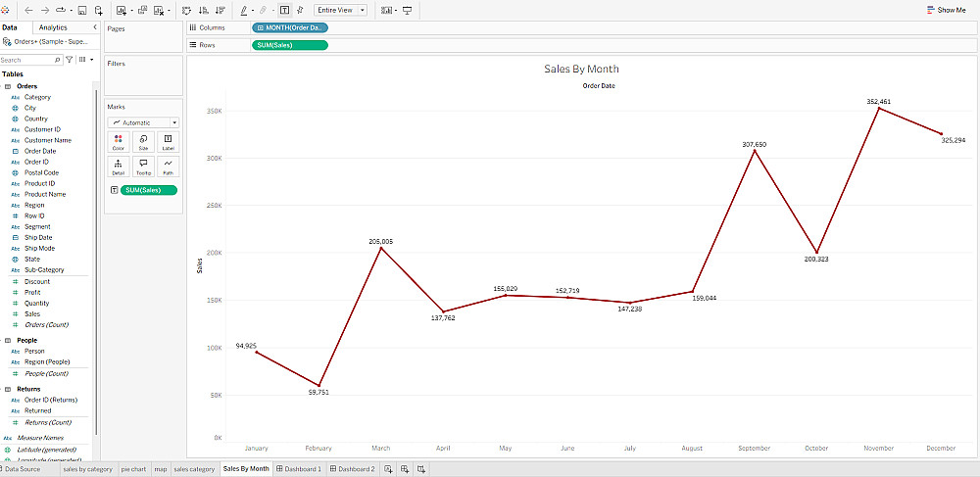Click the Label button on Marks card
The image size is (980, 477).
(x=168, y=142)
